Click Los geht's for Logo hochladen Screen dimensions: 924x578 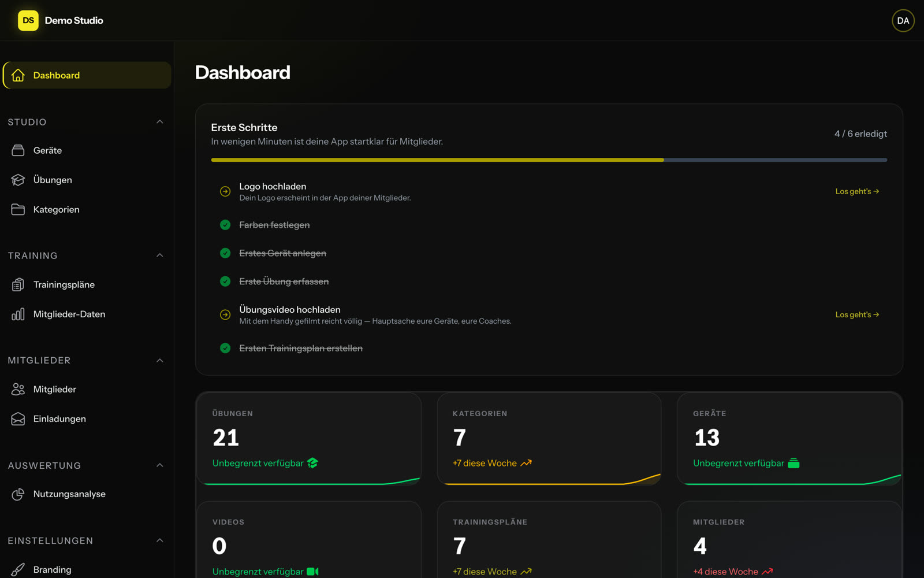click(857, 191)
